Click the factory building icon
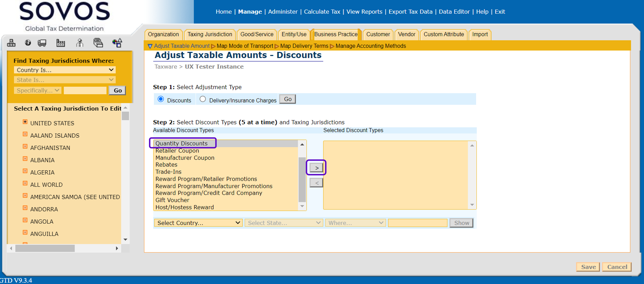 60,43
